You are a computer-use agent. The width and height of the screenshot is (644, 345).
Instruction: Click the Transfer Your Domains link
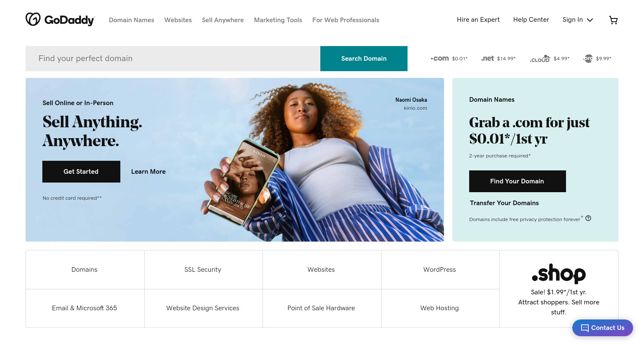(x=504, y=203)
